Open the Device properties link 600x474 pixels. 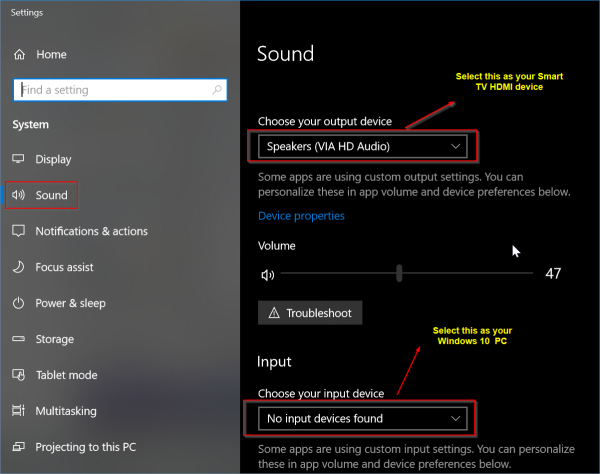[x=301, y=216]
